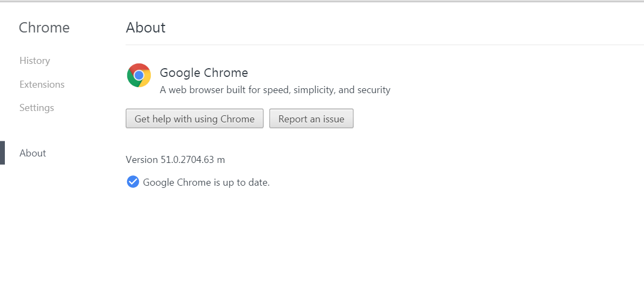Screen dimensions: 644x301
Task: Click the Chrome heading above the sidebar
Action: pos(44,28)
